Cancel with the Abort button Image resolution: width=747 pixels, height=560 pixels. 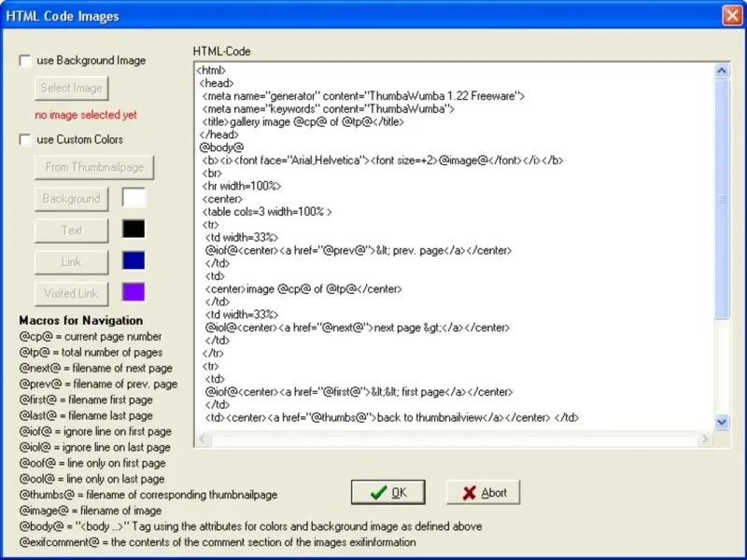[x=483, y=493]
